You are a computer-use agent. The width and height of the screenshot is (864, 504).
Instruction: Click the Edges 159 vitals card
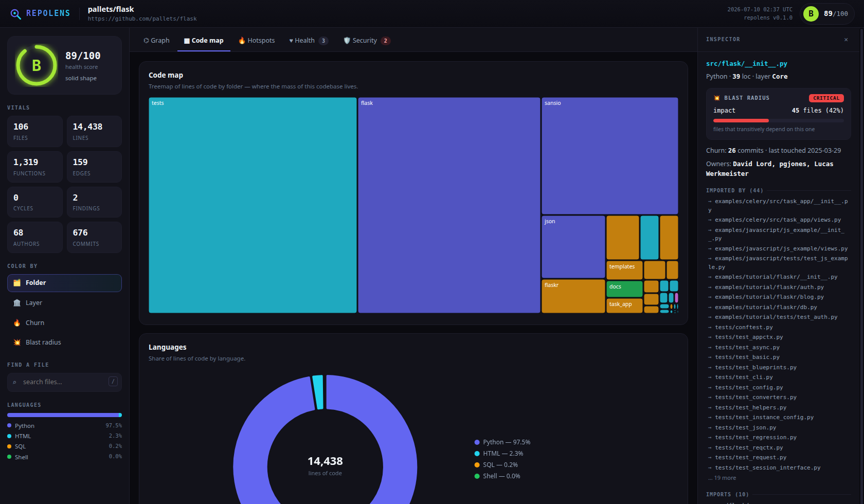tap(94, 167)
